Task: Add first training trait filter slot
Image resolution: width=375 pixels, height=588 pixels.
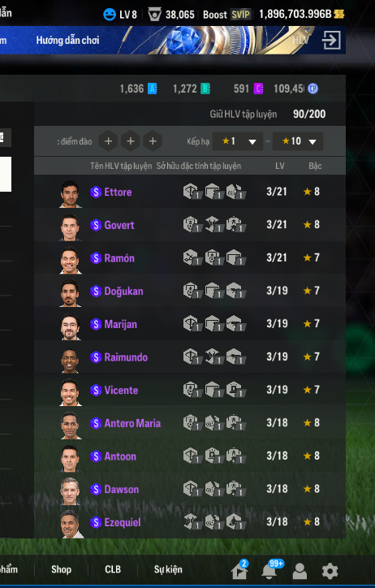Action: click(108, 141)
